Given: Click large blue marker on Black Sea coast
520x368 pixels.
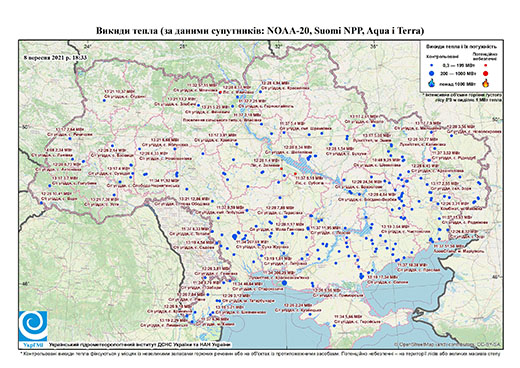Looking at the screenshot, I should pos(284,283).
